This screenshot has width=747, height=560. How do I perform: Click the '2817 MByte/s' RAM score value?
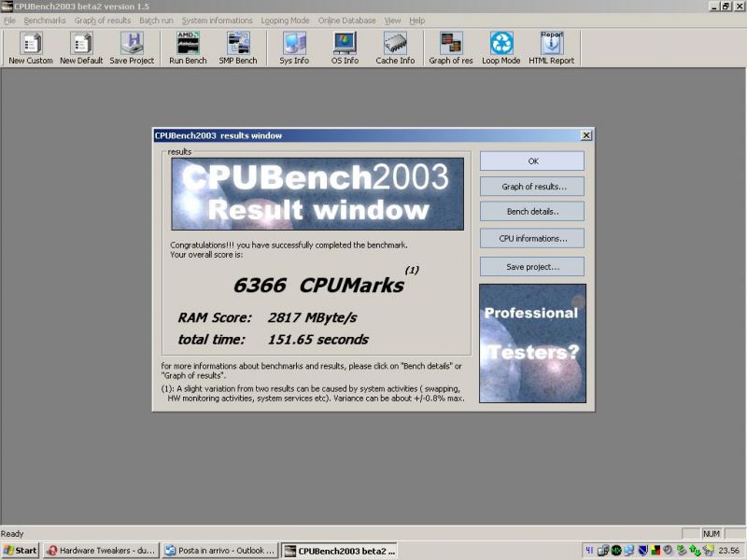point(312,317)
